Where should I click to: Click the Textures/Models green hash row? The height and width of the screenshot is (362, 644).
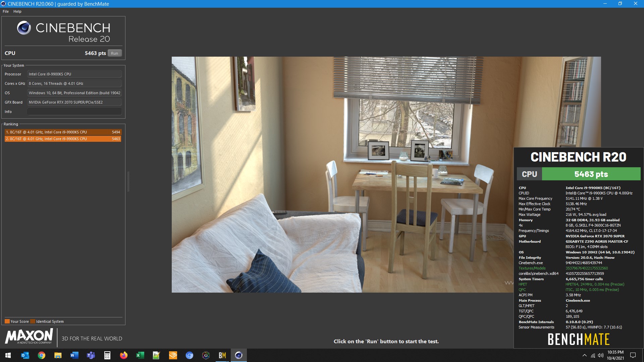coord(563,268)
